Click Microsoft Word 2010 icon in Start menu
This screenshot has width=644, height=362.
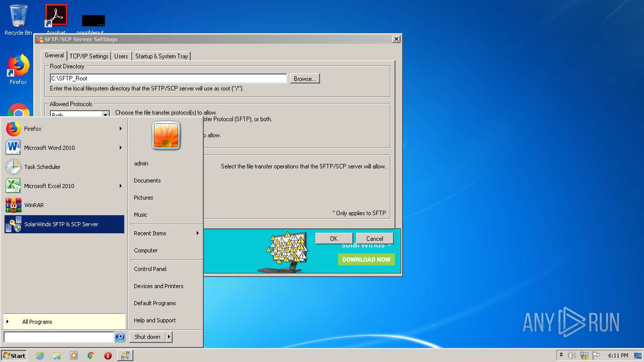[14, 148]
